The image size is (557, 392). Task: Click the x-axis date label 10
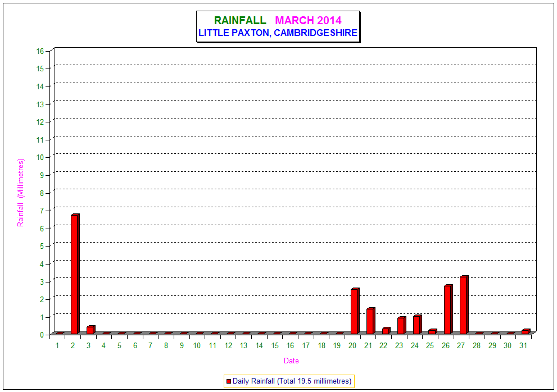tap(197, 345)
